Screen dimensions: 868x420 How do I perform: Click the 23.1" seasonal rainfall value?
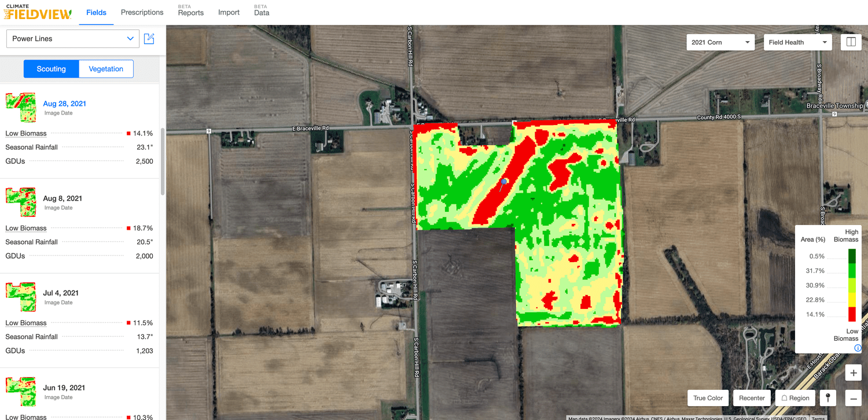point(145,148)
